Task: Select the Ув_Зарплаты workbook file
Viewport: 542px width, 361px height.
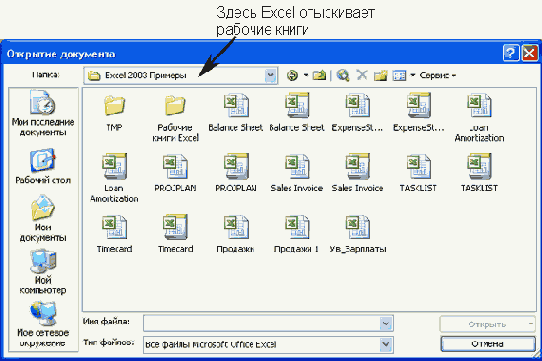Action: click(357, 234)
